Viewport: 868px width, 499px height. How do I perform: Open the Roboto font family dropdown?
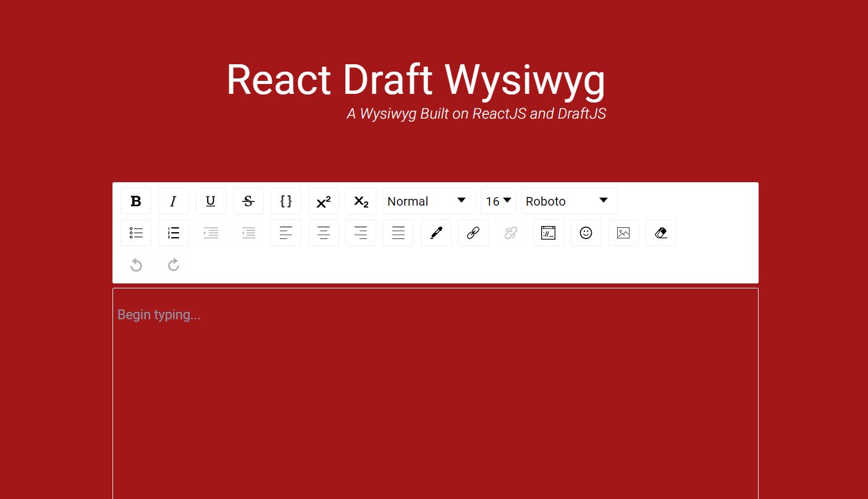[568, 201]
